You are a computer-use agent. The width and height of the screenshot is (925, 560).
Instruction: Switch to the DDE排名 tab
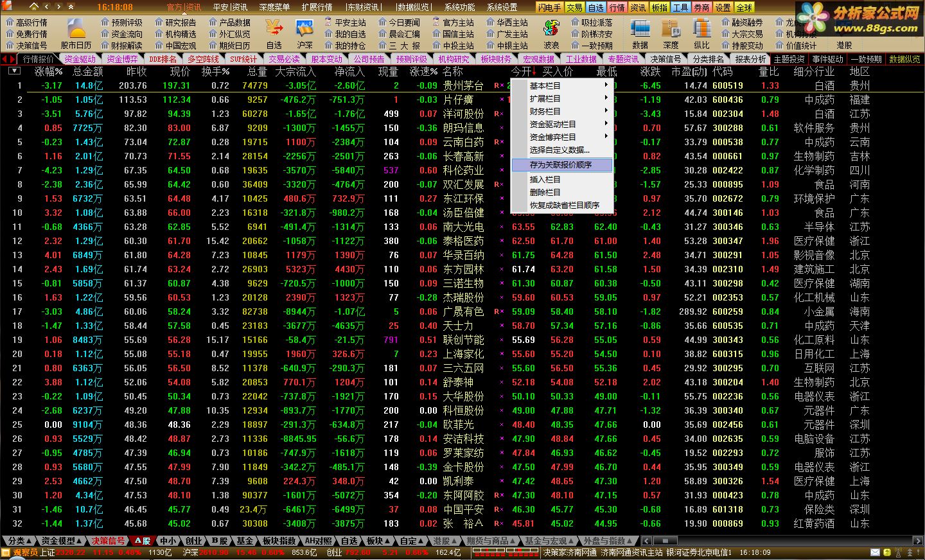point(163,59)
